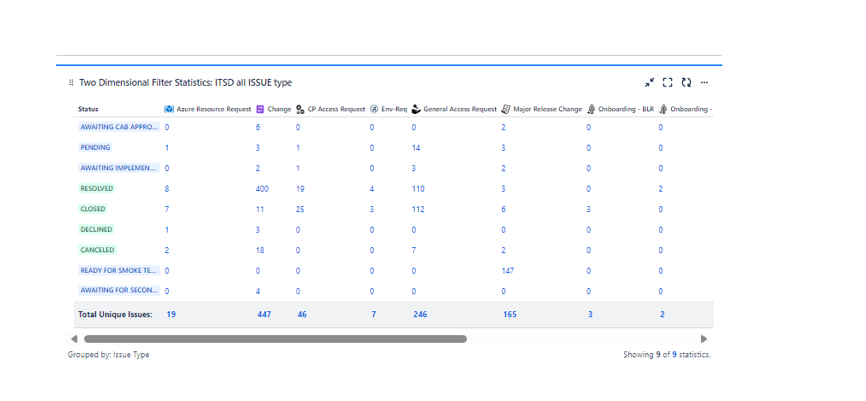The height and width of the screenshot is (401, 866).
Task: Open 18 canceled Change issues
Action: 260,250
